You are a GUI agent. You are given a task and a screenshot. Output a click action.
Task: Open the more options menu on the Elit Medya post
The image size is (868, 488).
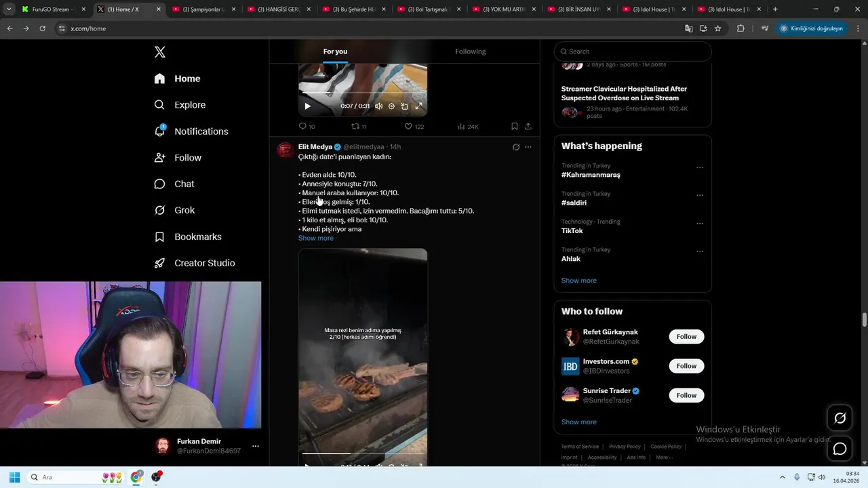tap(528, 147)
